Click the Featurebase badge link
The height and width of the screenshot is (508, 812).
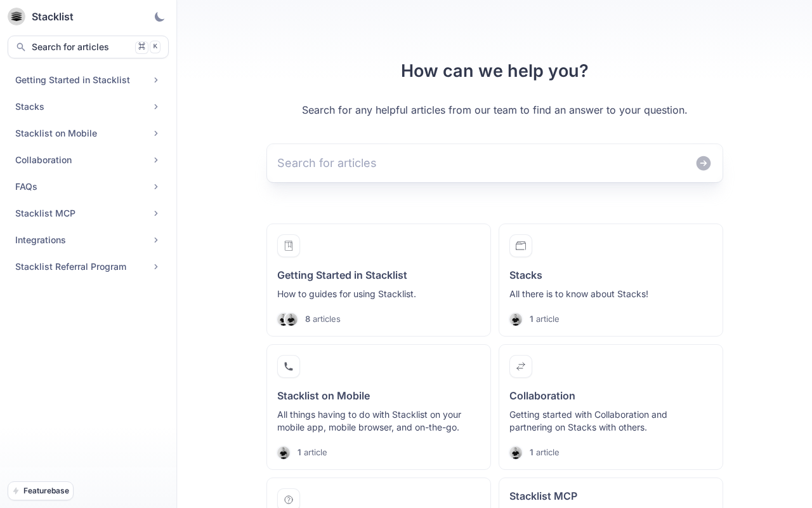point(41,491)
